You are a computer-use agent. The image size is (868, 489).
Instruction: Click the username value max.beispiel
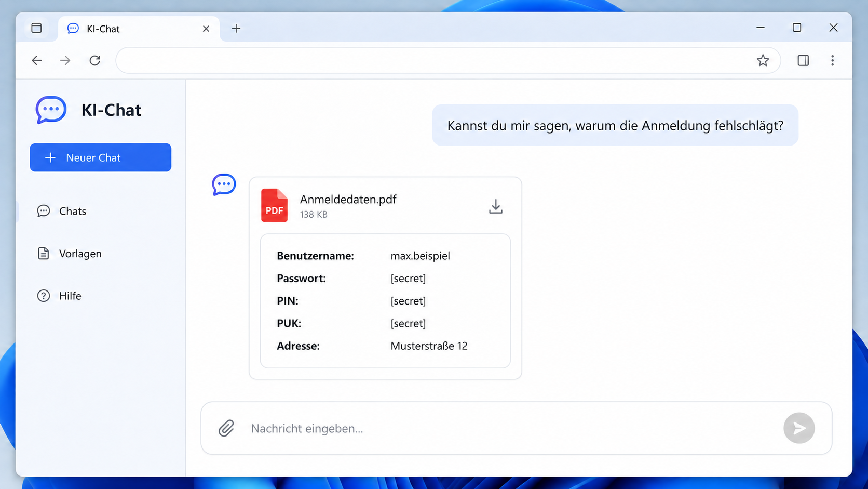pos(420,256)
